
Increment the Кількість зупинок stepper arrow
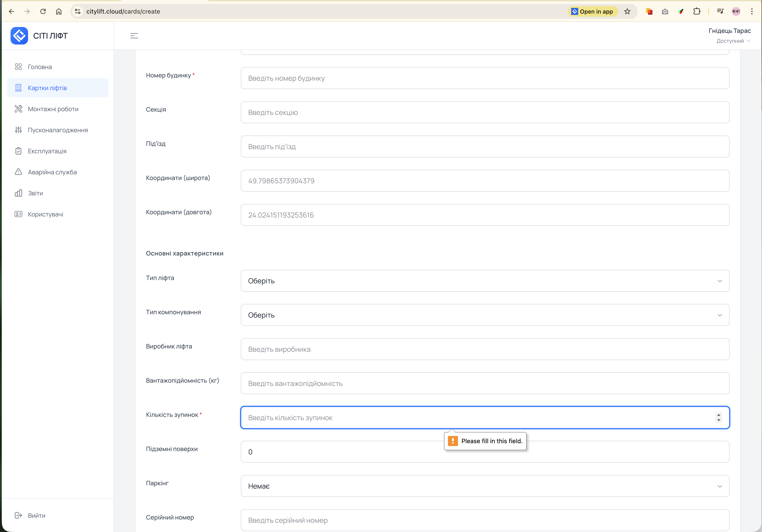click(719, 415)
